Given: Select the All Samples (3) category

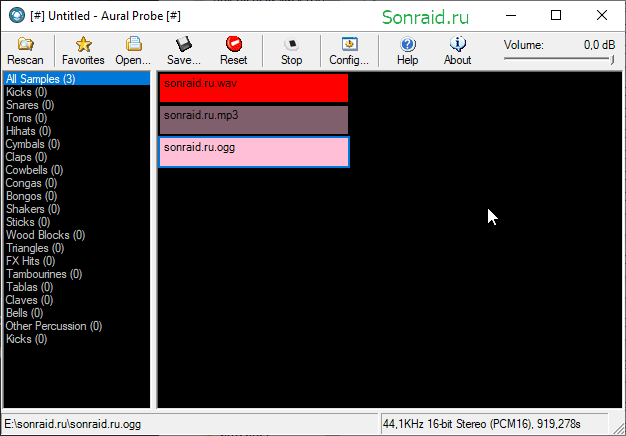Looking at the screenshot, I should coord(77,79).
